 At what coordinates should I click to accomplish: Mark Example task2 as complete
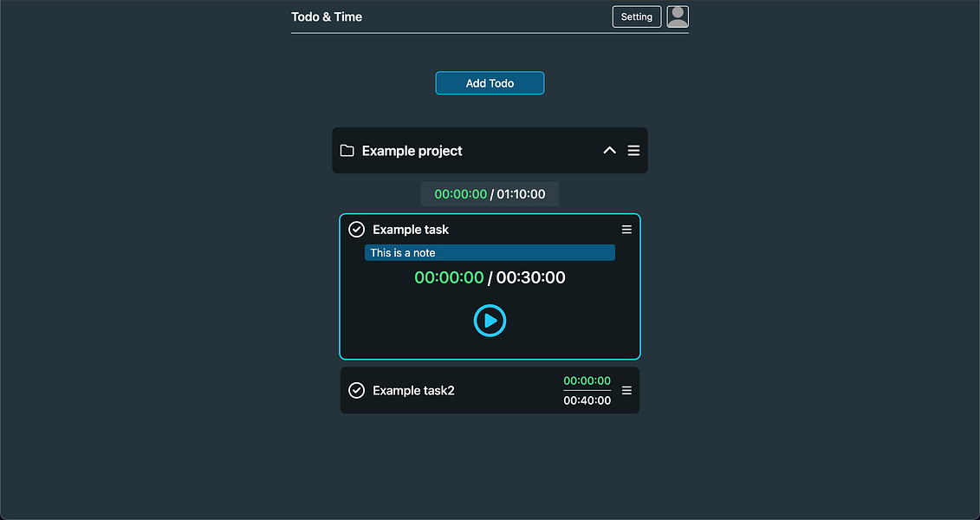coord(356,391)
